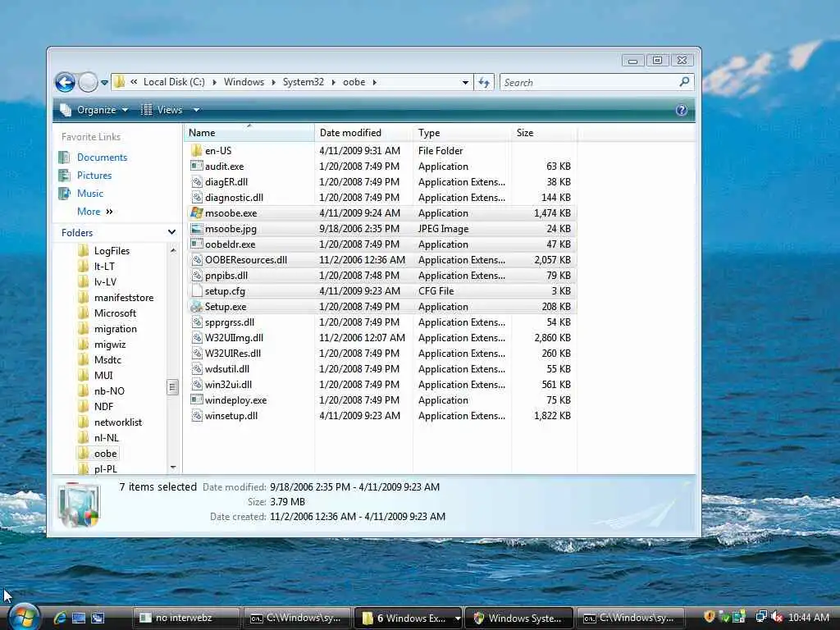Viewport: 840px width, 630px height.
Task: Select diagnostic.dll file icon
Action: tap(197, 197)
